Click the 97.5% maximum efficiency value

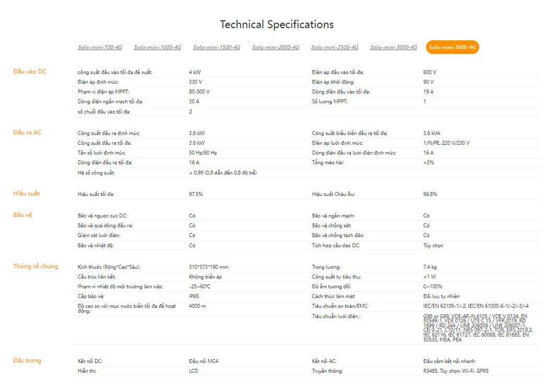(x=196, y=194)
